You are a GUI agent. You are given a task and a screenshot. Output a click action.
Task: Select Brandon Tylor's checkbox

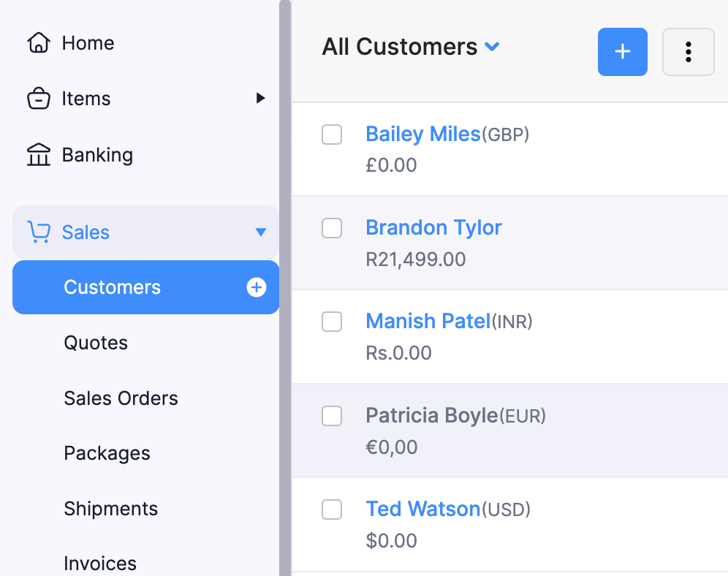click(332, 228)
